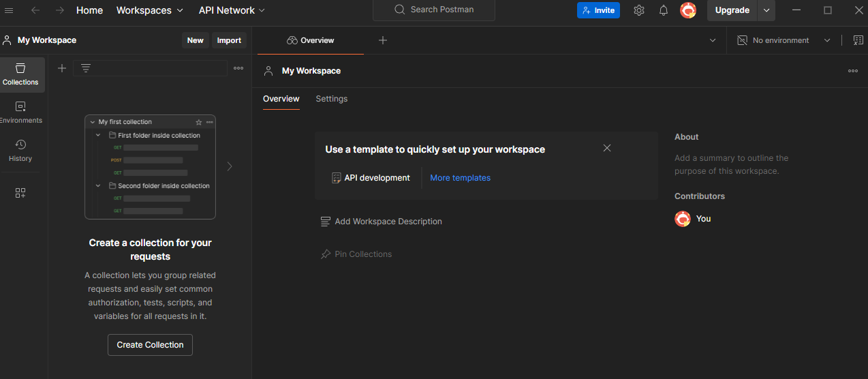Expand the tab list chevron
868x379 pixels.
point(713,40)
